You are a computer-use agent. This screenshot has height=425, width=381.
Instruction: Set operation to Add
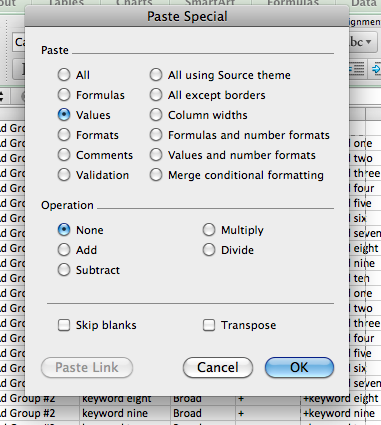click(64, 250)
